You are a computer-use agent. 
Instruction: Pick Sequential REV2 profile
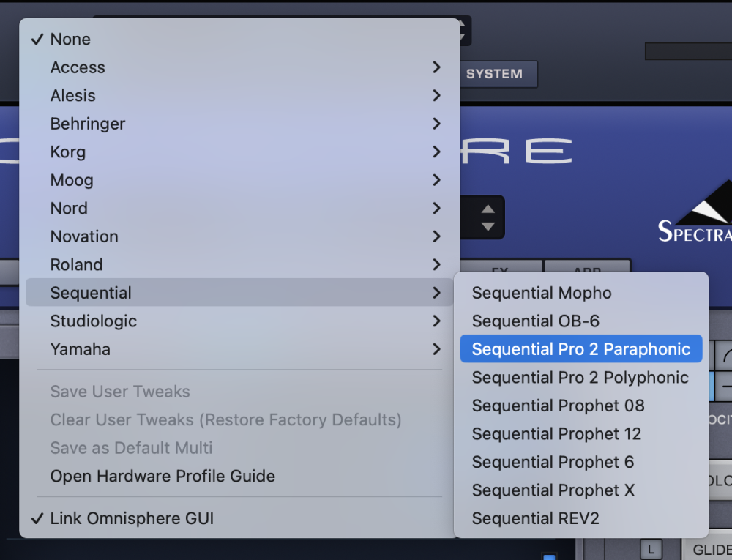pyautogui.click(x=535, y=519)
